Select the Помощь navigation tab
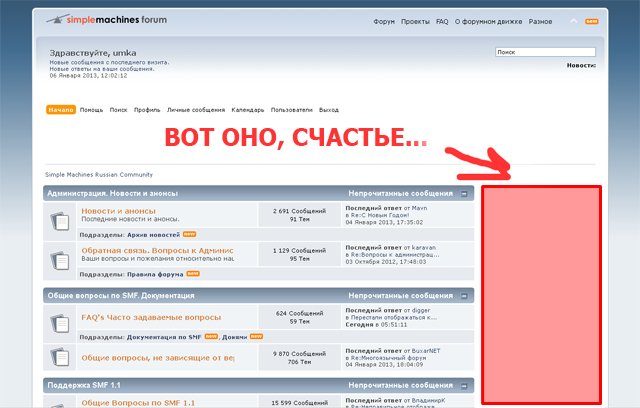 click(91, 110)
